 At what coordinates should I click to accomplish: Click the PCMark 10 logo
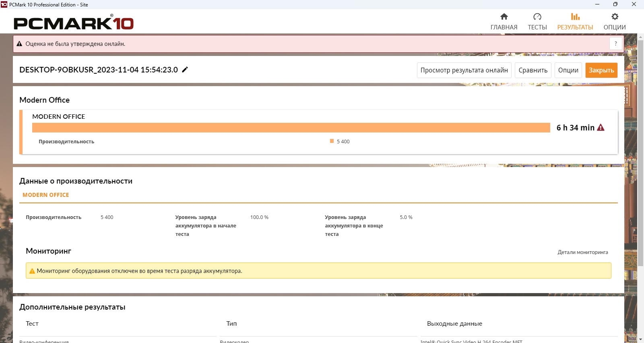(74, 23)
